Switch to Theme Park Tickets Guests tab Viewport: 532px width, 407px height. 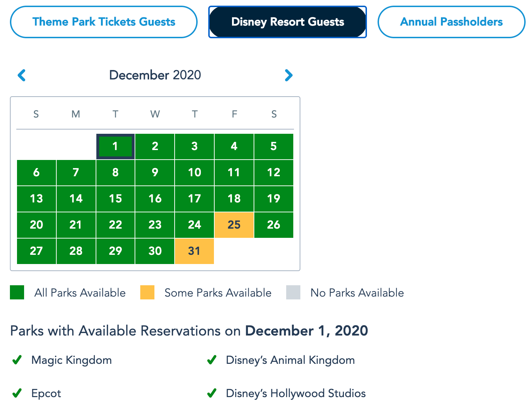tap(104, 22)
